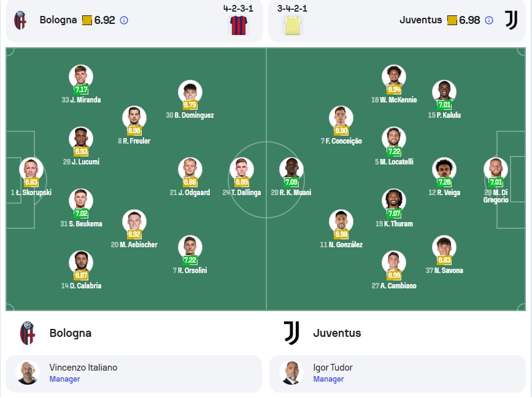Viewport: 532px width, 397px height.
Task: Open R. Orsolini's player photo
Action: pos(190,247)
